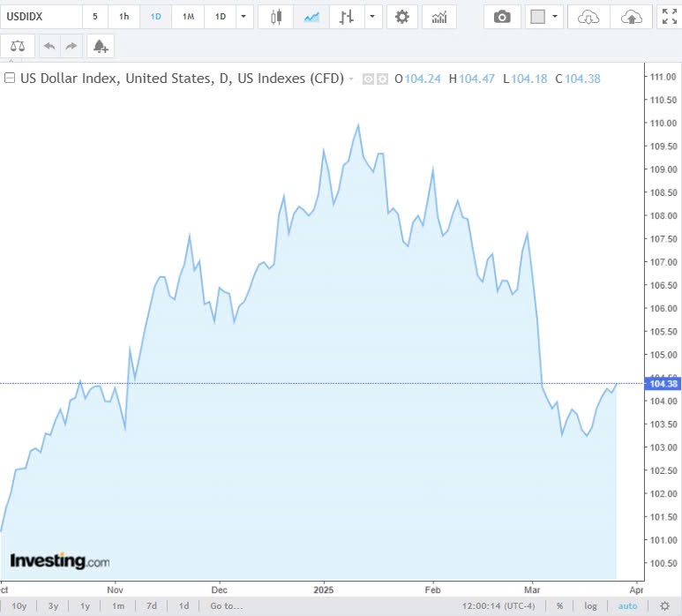Load chart layout from cloud

[x=588, y=17]
